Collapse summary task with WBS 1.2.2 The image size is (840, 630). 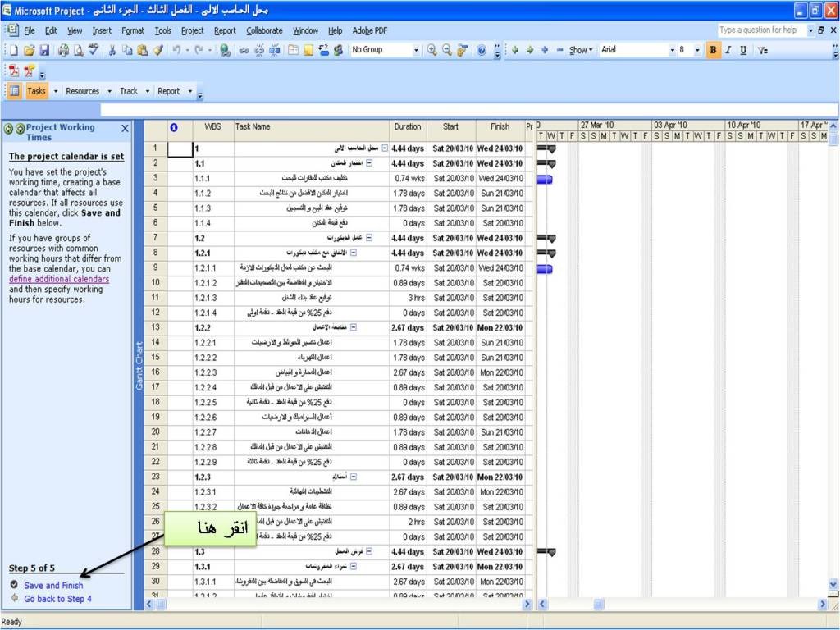click(x=353, y=327)
